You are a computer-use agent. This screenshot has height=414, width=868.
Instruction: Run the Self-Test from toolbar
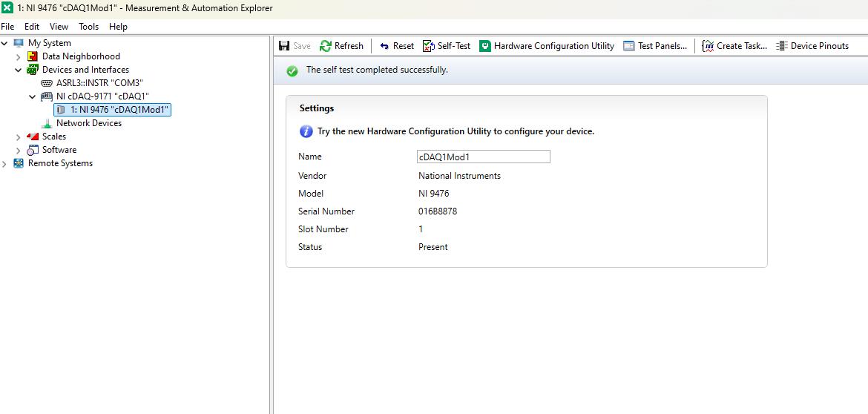pos(446,46)
